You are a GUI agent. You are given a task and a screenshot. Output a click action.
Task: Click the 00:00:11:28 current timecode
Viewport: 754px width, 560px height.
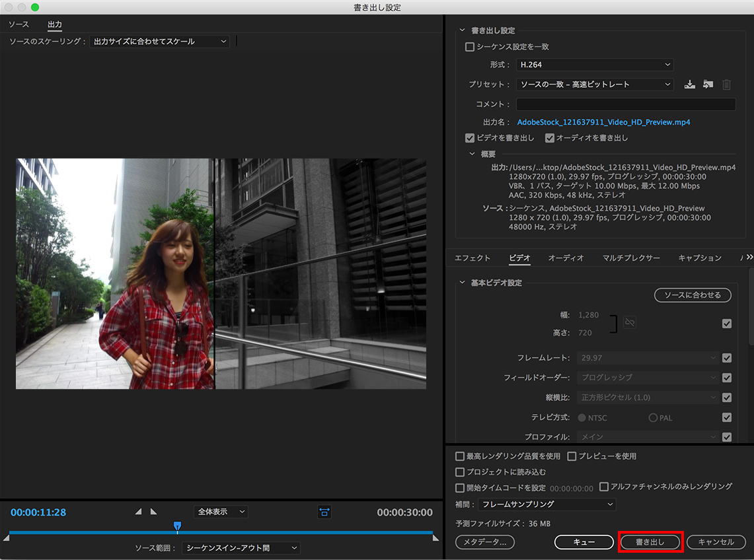38,512
